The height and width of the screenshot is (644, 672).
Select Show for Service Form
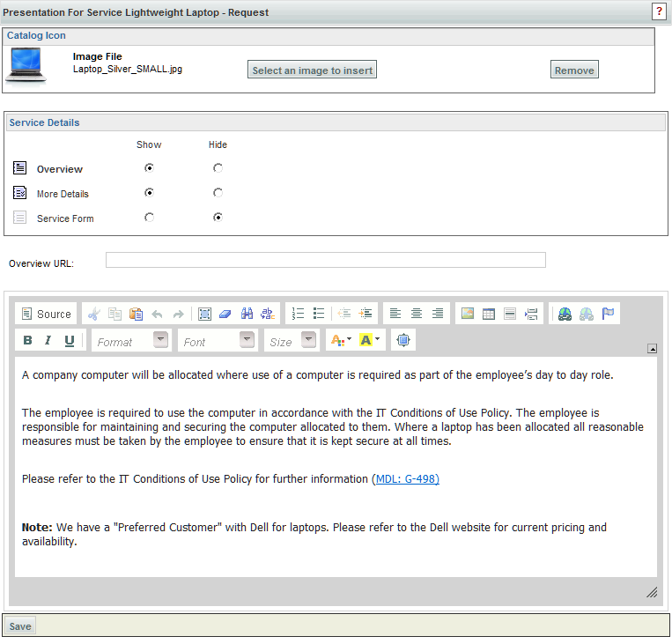click(x=149, y=218)
